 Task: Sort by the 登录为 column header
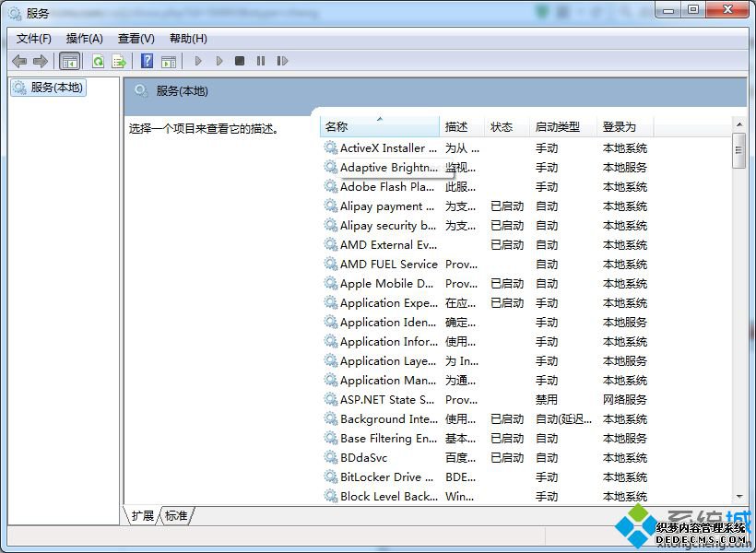tap(625, 127)
